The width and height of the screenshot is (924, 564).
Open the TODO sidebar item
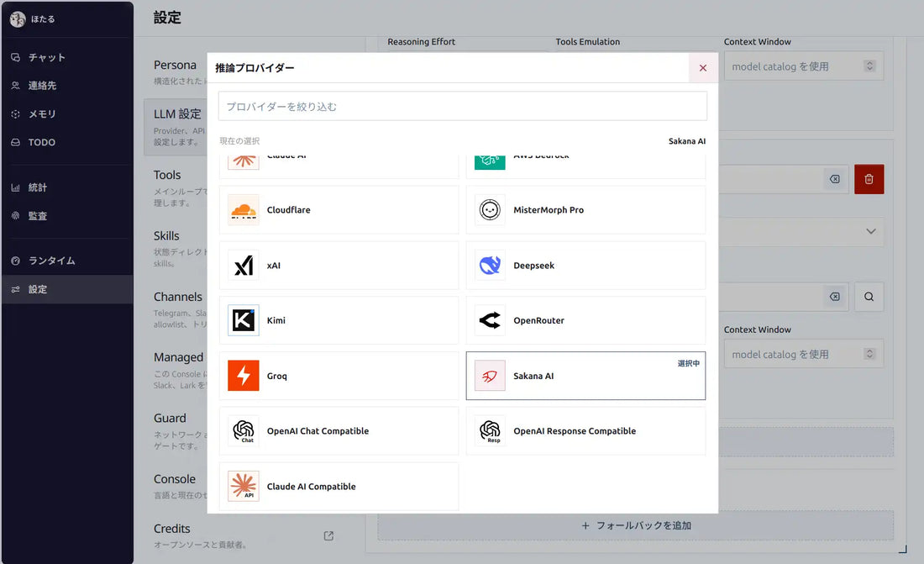67,142
